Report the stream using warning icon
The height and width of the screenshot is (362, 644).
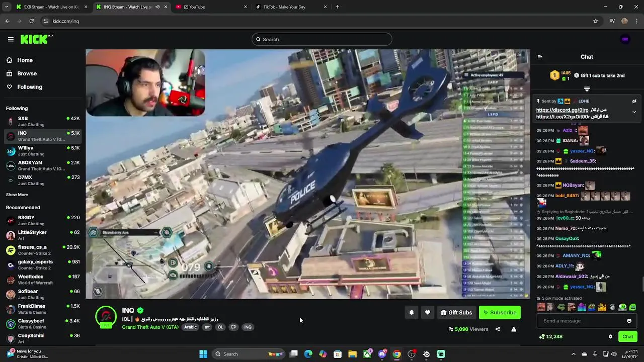[514, 329]
